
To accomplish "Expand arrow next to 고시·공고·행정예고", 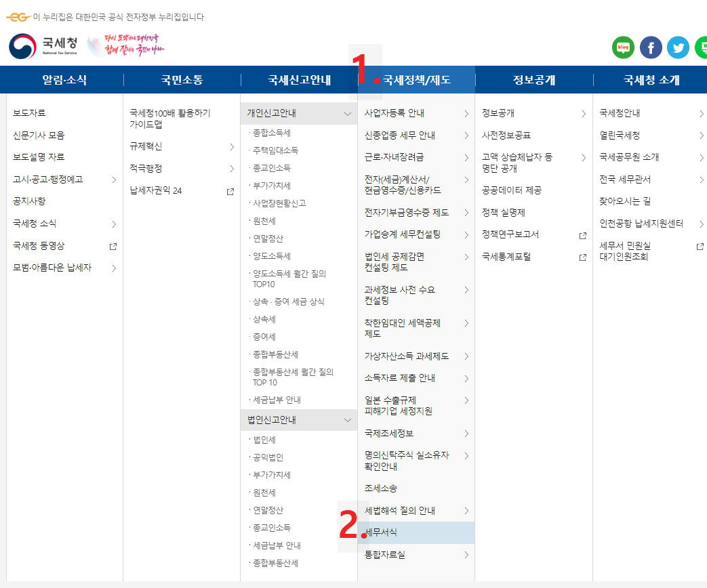I will tap(114, 180).
